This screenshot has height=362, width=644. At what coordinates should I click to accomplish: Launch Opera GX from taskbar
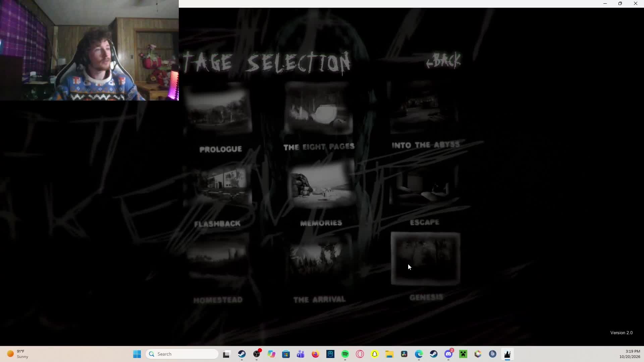[360, 354]
